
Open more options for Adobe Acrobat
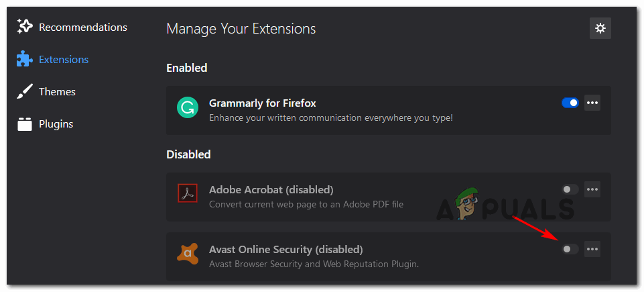click(x=592, y=189)
